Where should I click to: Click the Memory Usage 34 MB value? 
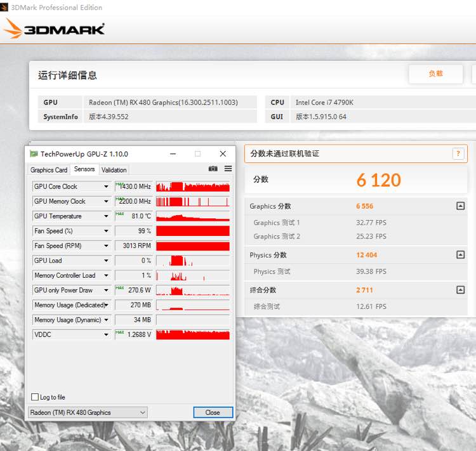133,320
